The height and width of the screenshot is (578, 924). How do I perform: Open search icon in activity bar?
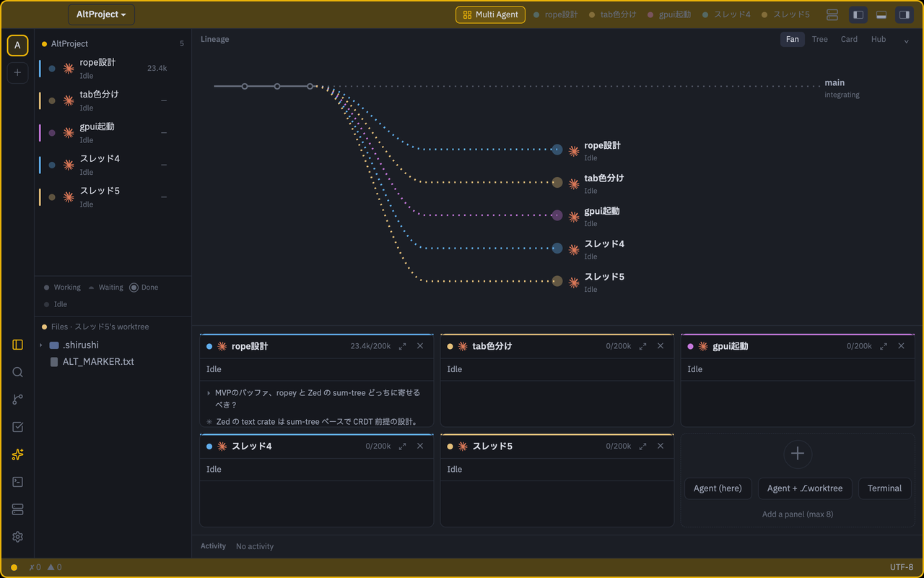point(18,372)
